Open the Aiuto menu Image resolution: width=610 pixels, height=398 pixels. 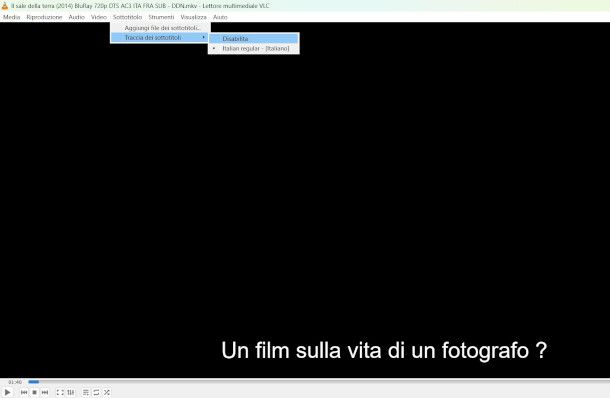tap(220, 17)
